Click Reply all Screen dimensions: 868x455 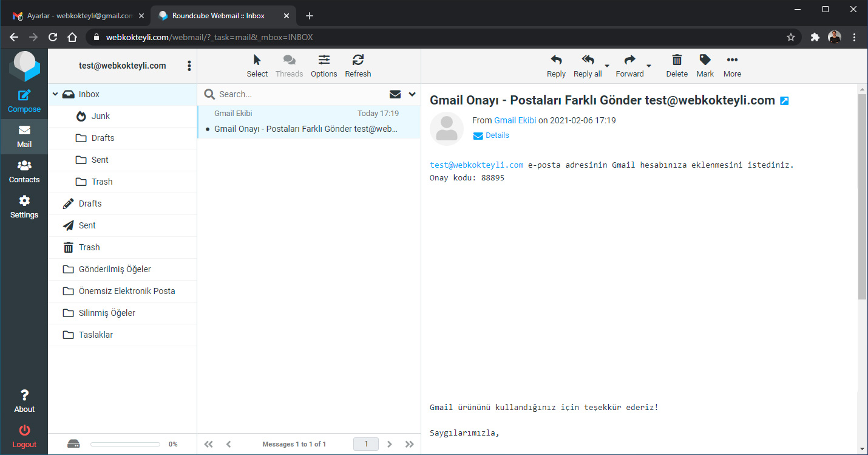coord(588,66)
